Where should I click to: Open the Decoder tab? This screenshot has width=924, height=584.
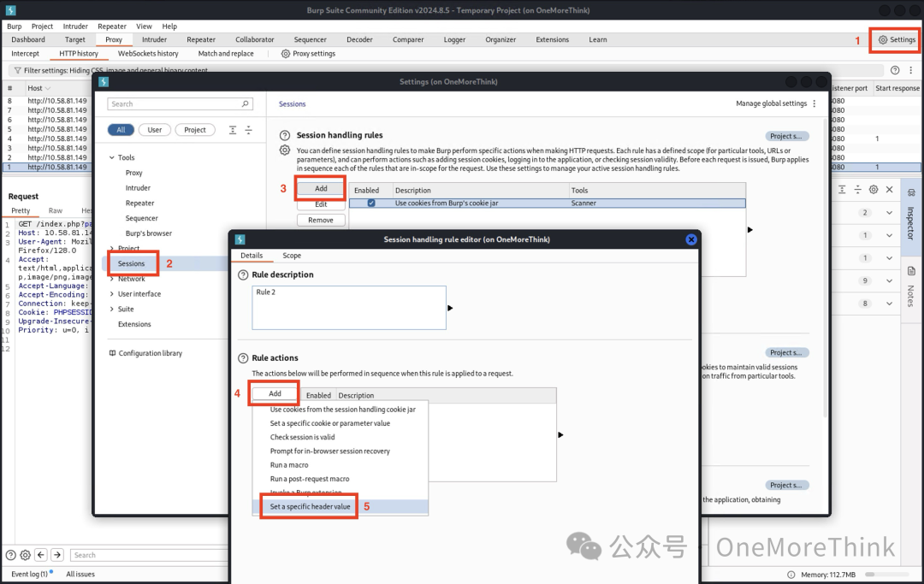pyautogui.click(x=359, y=39)
